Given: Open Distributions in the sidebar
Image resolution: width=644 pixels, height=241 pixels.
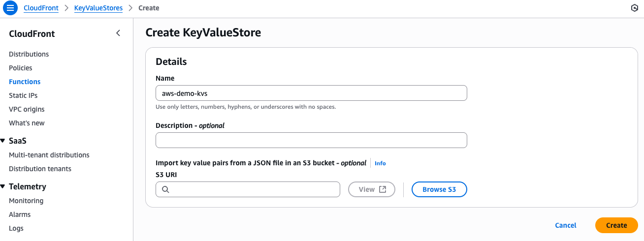Looking at the screenshot, I should point(29,54).
